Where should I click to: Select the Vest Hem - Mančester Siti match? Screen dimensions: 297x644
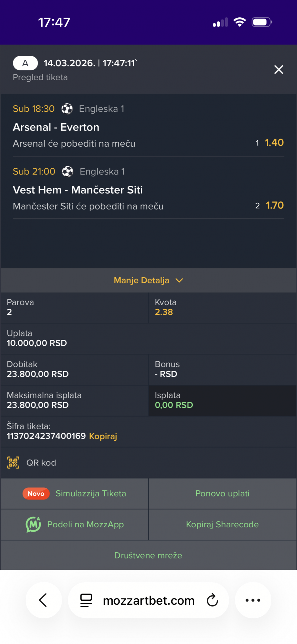click(78, 190)
